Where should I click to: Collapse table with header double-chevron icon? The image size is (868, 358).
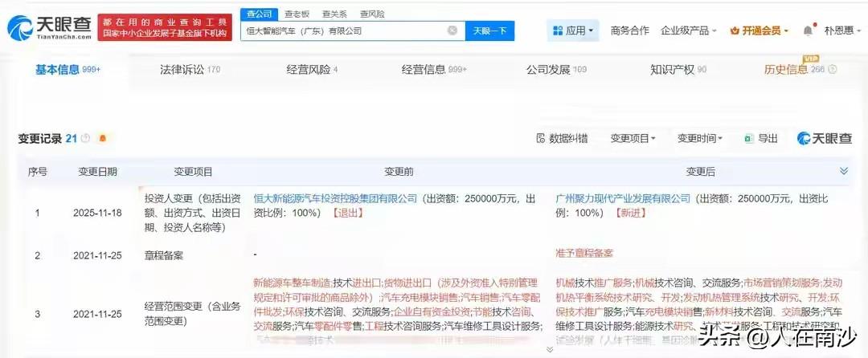click(844, 171)
